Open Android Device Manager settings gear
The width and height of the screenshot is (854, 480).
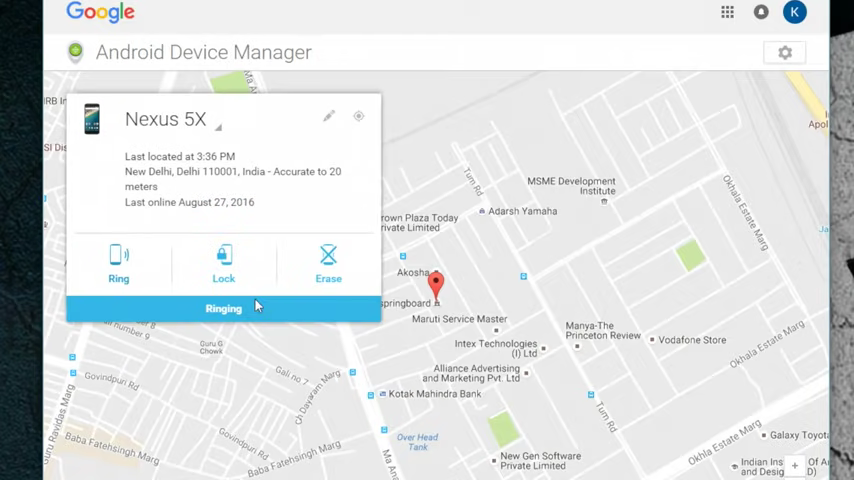(785, 52)
